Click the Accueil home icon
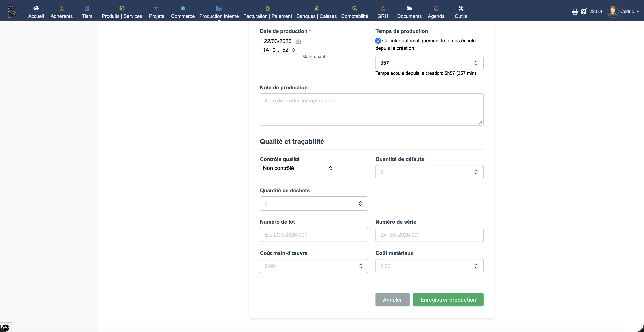Viewport: 644px width, 332px height. tap(36, 8)
